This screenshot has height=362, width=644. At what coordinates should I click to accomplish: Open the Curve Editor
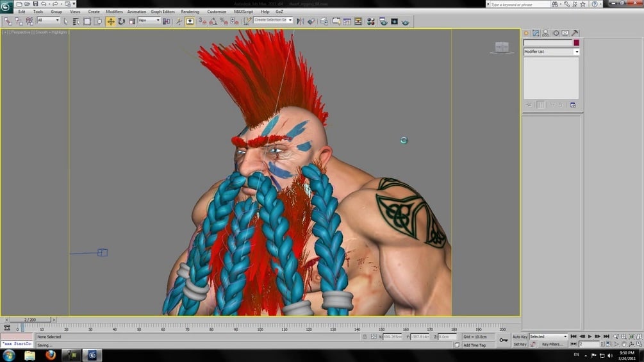point(347,21)
